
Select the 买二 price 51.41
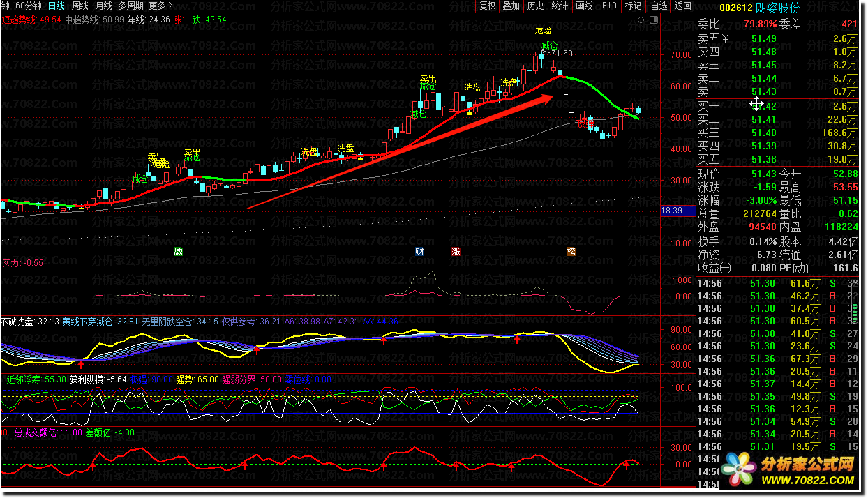[x=764, y=119]
